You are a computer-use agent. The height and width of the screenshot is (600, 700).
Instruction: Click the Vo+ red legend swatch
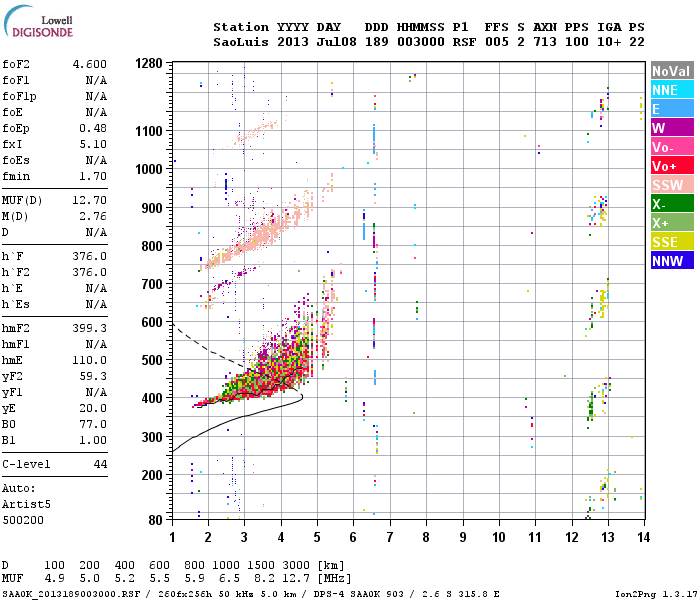(x=672, y=166)
